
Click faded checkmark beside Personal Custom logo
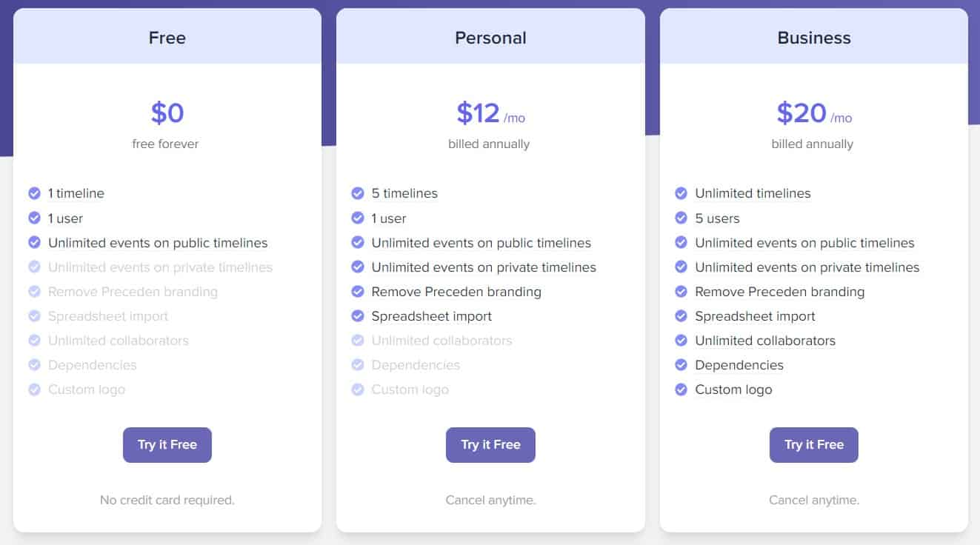coord(358,389)
